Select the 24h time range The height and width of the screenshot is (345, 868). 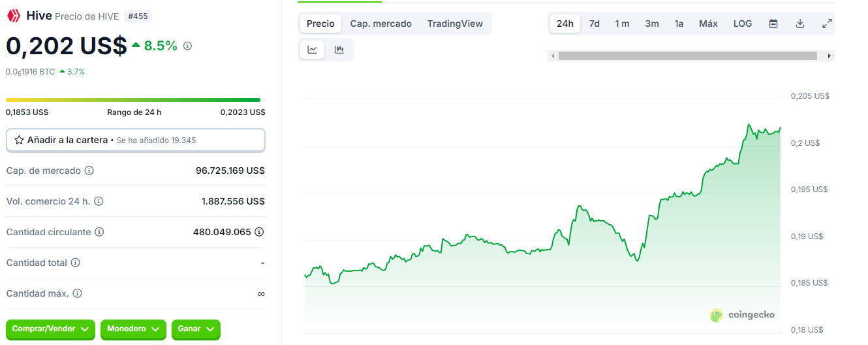click(x=565, y=24)
